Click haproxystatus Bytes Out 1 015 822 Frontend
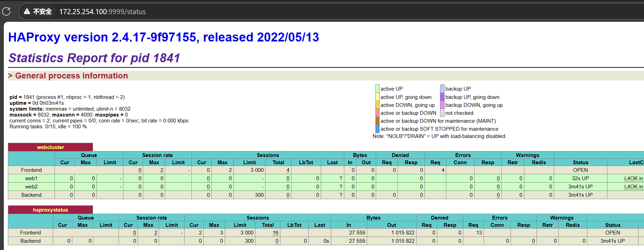This screenshot has height=250, width=644. tap(403, 233)
